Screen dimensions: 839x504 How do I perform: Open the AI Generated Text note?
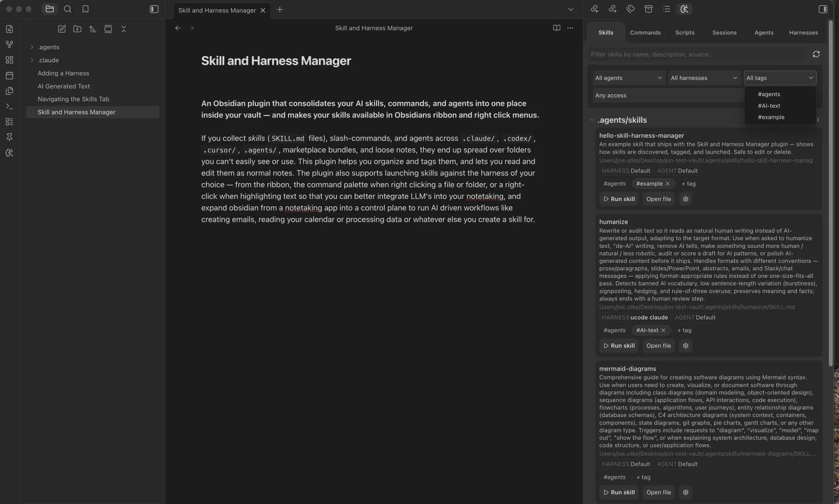(93, 86)
